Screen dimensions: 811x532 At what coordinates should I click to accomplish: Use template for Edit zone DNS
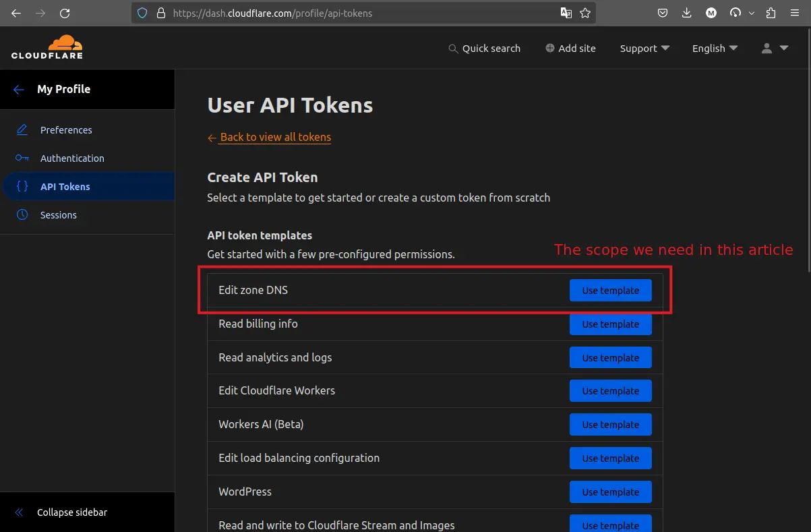click(x=610, y=291)
